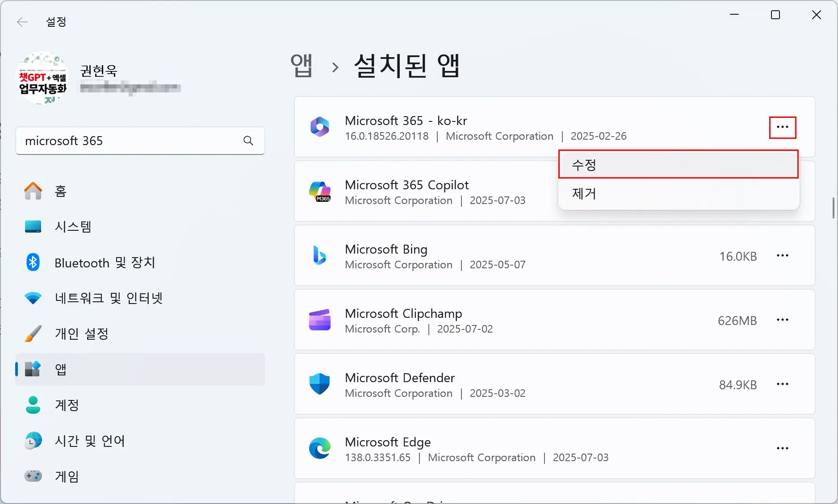Click the Microsoft Bing app icon

(320, 256)
